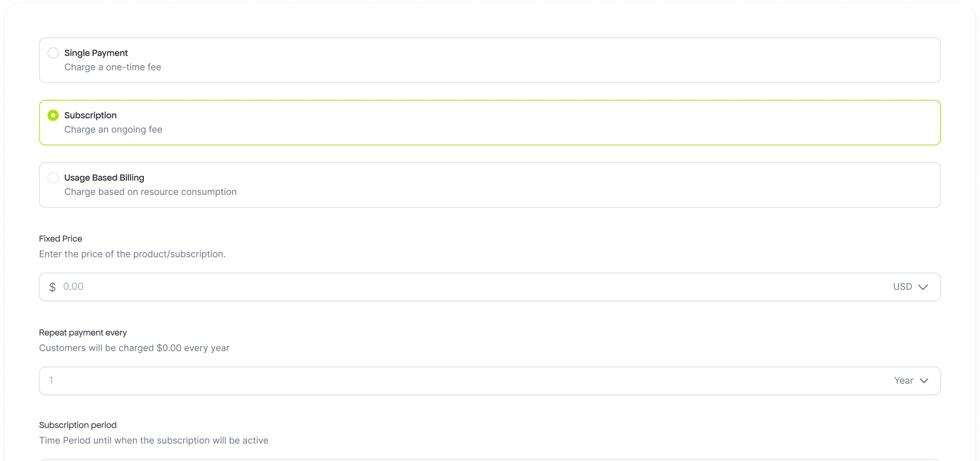
Task: Click the "Subscription period" label
Action: 78,425
